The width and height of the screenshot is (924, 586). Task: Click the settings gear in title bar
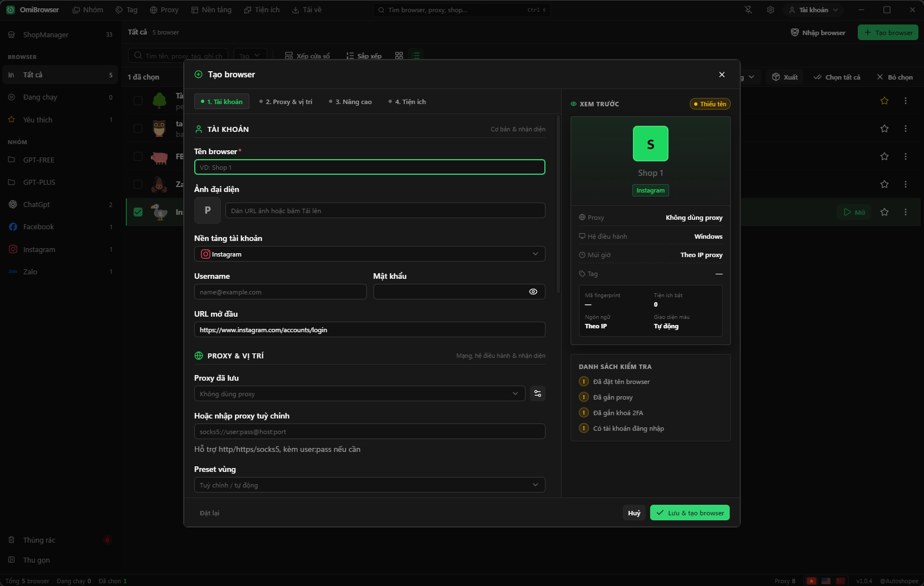(x=770, y=10)
